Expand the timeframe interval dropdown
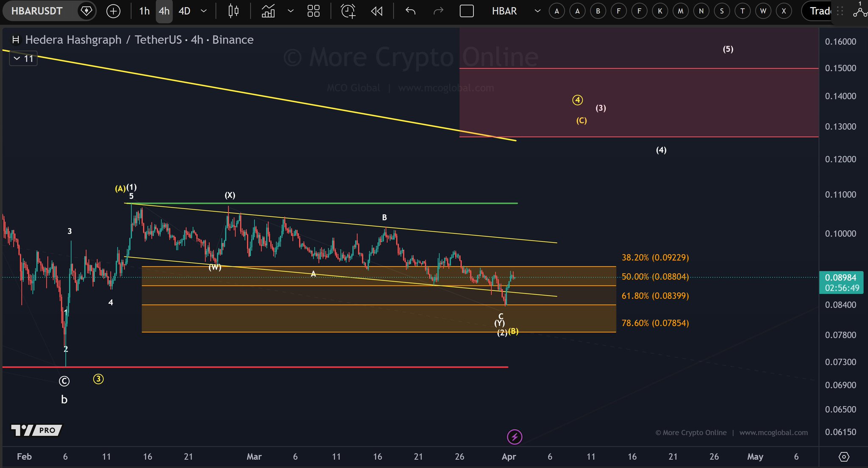The image size is (868, 468). click(x=203, y=11)
